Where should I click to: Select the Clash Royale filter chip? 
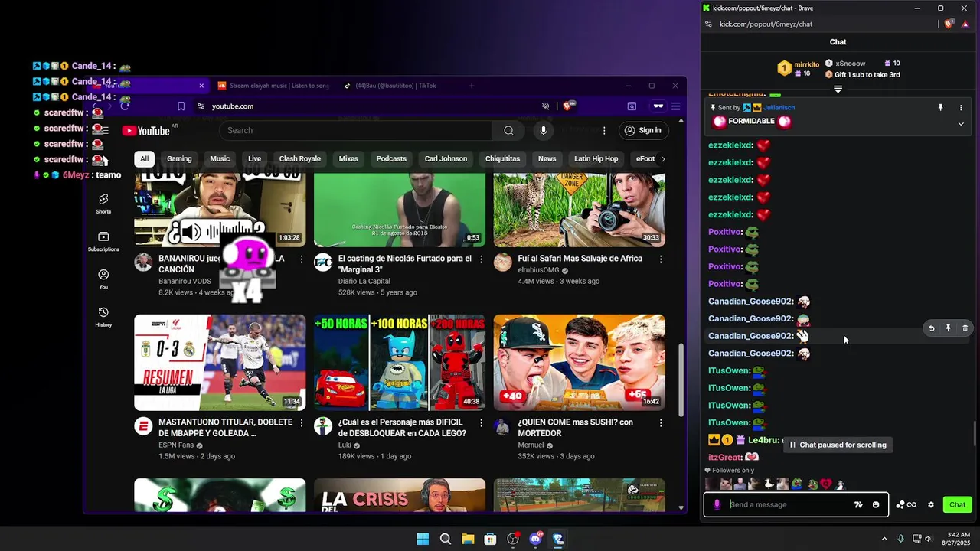[x=299, y=158]
